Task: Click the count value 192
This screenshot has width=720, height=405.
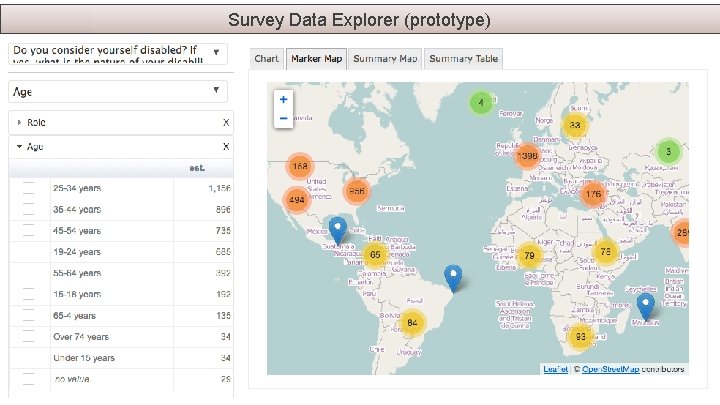Action: pyautogui.click(x=223, y=294)
